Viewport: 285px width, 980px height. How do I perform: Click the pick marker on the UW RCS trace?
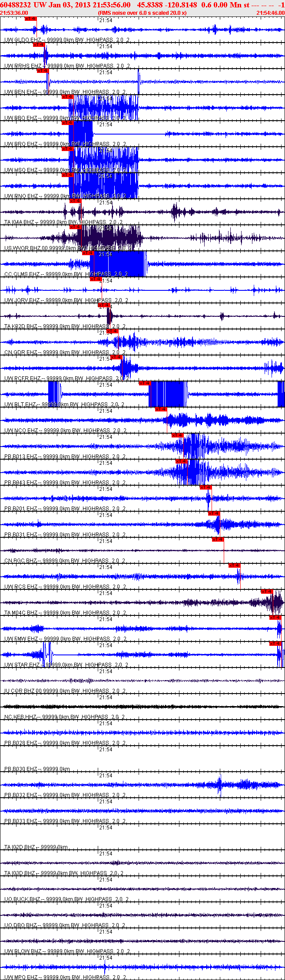(x=235, y=566)
